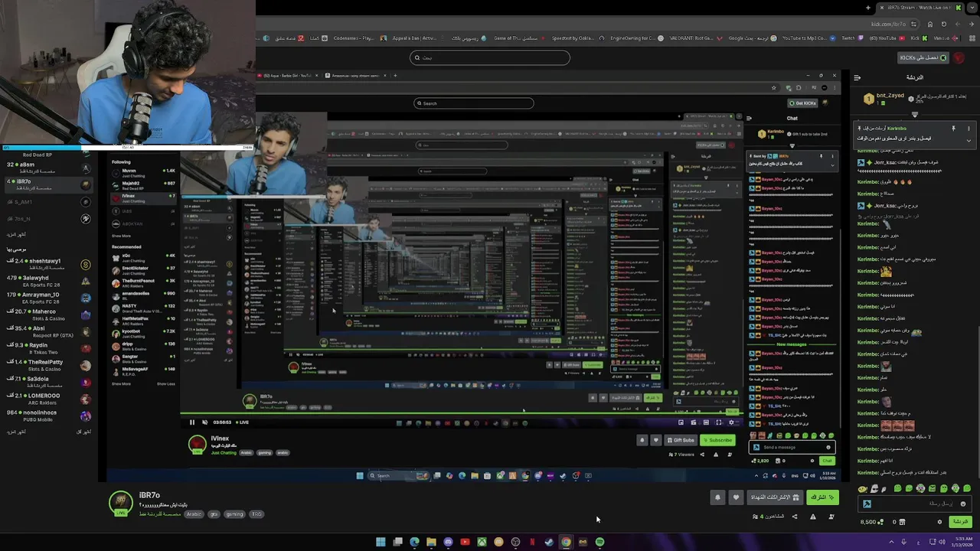This screenshot has width=980, height=551.
Task: Open more options on Kerimbo's pinned message
Action: click(x=969, y=129)
